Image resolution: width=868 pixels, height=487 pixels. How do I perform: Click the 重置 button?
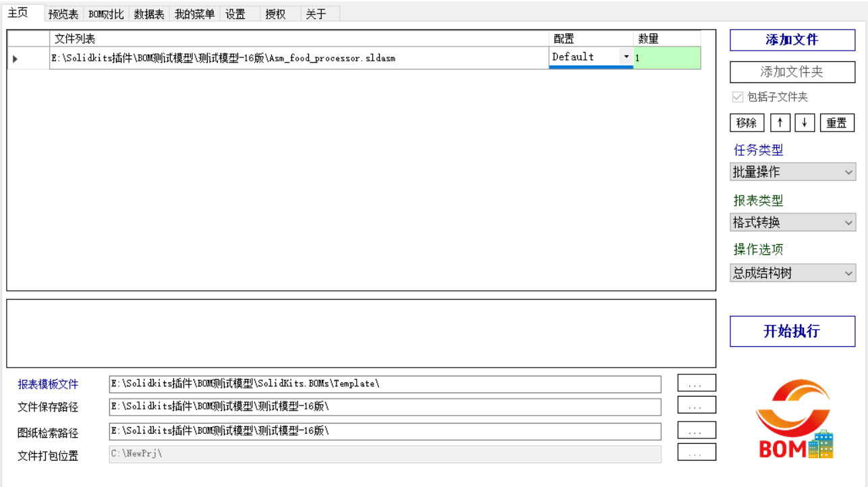pyautogui.click(x=837, y=122)
